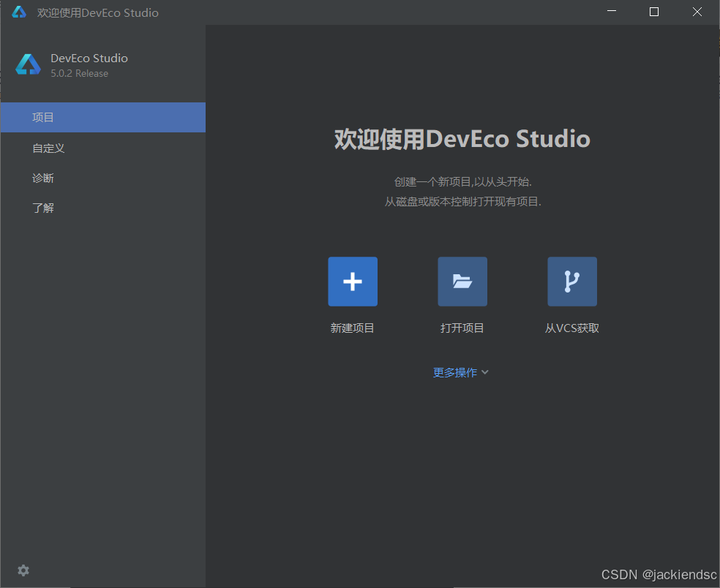This screenshot has height=588, width=720.
Task: Click the text 从磁盘或版本控制打开现有项目.
Action: click(x=463, y=202)
